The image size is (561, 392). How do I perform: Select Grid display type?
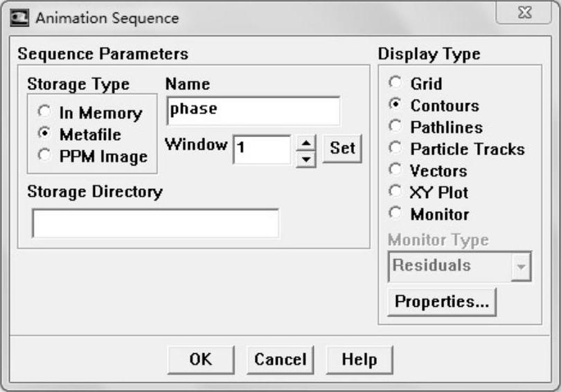coord(395,83)
